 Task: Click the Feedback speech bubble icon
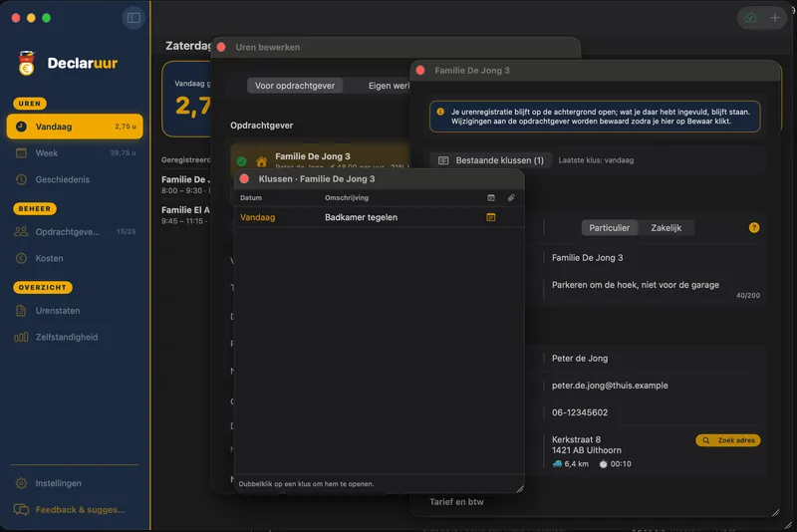pos(21,510)
